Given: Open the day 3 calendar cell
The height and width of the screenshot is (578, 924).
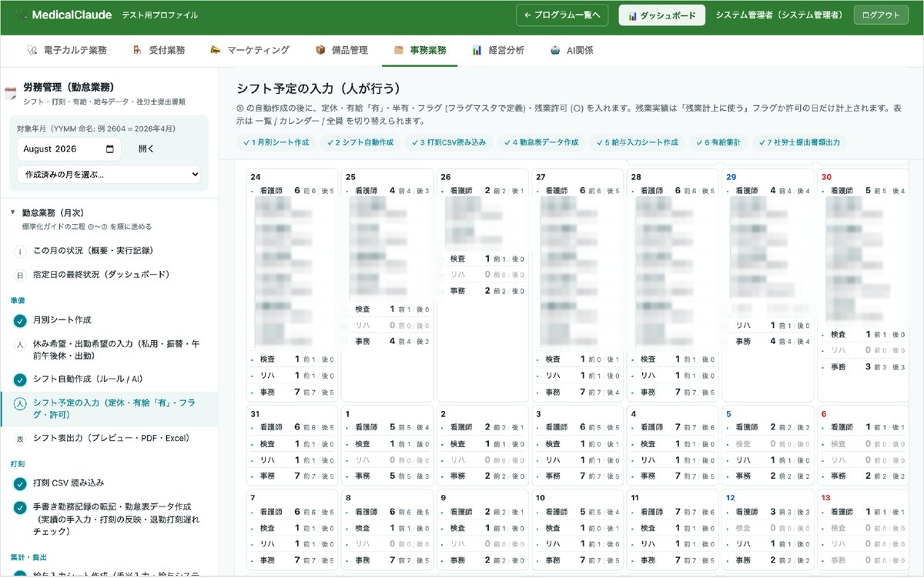Looking at the screenshot, I should (577, 446).
